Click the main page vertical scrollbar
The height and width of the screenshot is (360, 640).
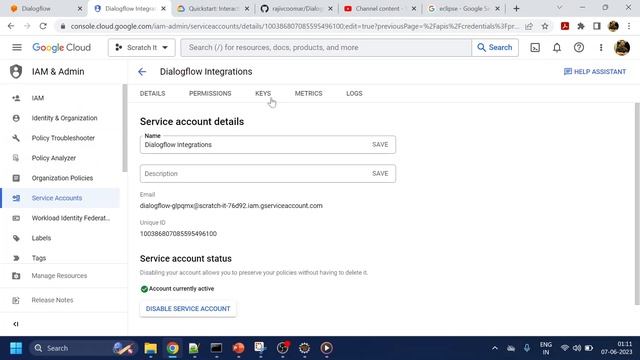637,204
